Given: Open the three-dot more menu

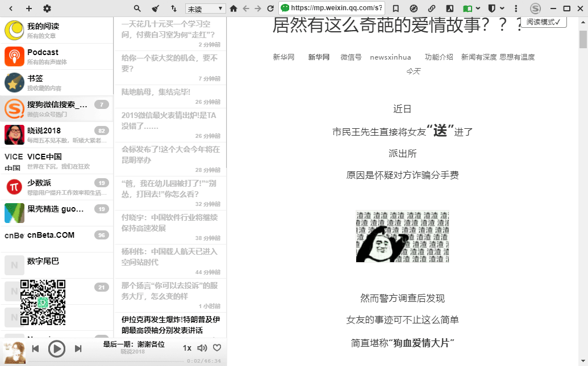Looking at the screenshot, I should 516,9.
